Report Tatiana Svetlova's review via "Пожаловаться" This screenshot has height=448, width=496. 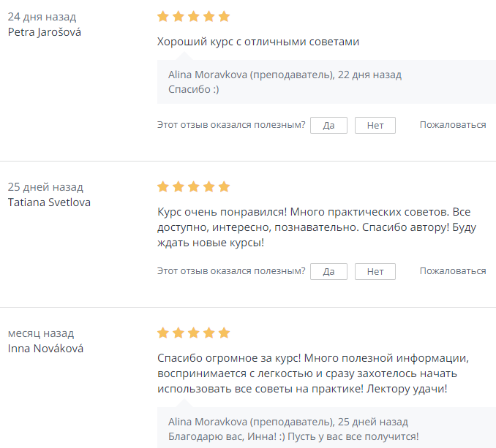(452, 271)
